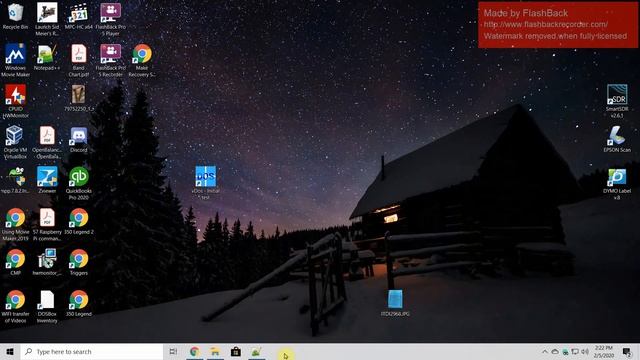This screenshot has width=640, height=360.
Task: Select the CPUID HWMonitor shortcut
Action: click(x=15, y=101)
